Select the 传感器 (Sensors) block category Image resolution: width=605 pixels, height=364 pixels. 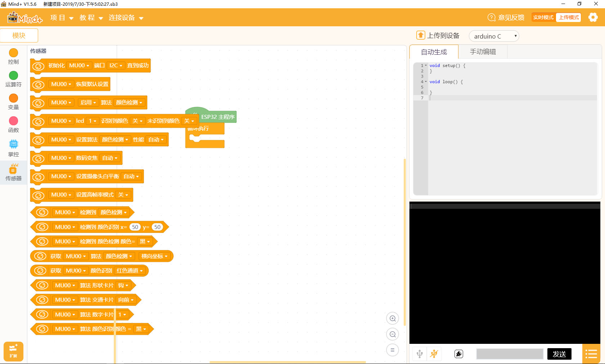13,172
